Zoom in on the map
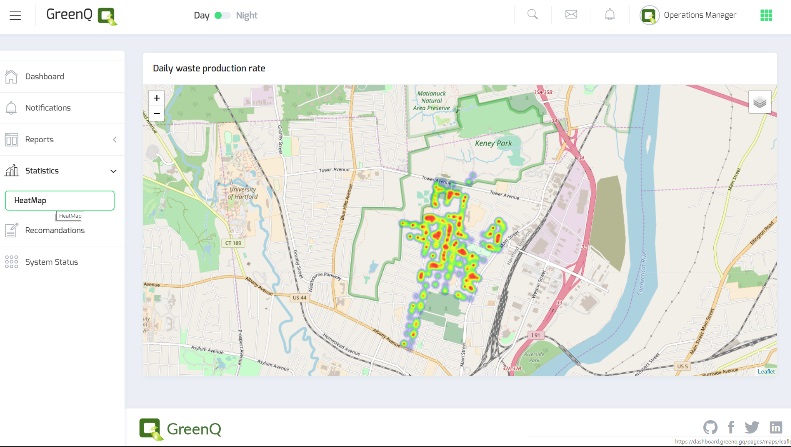Image resolution: width=791 pixels, height=447 pixels. coord(157,98)
